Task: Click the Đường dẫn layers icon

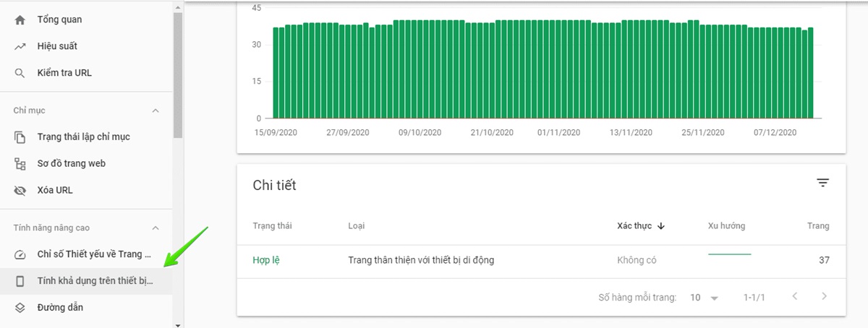Action: tap(20, 308)
